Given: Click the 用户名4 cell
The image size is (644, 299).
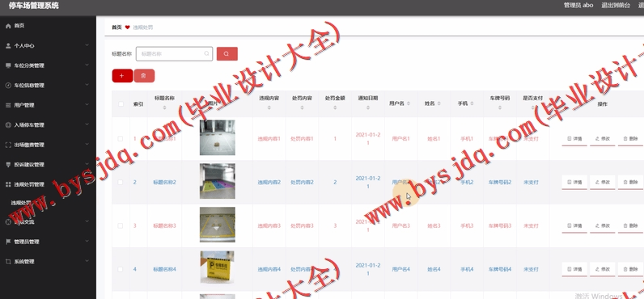Looking at the screenshot, I should (400, 269).
